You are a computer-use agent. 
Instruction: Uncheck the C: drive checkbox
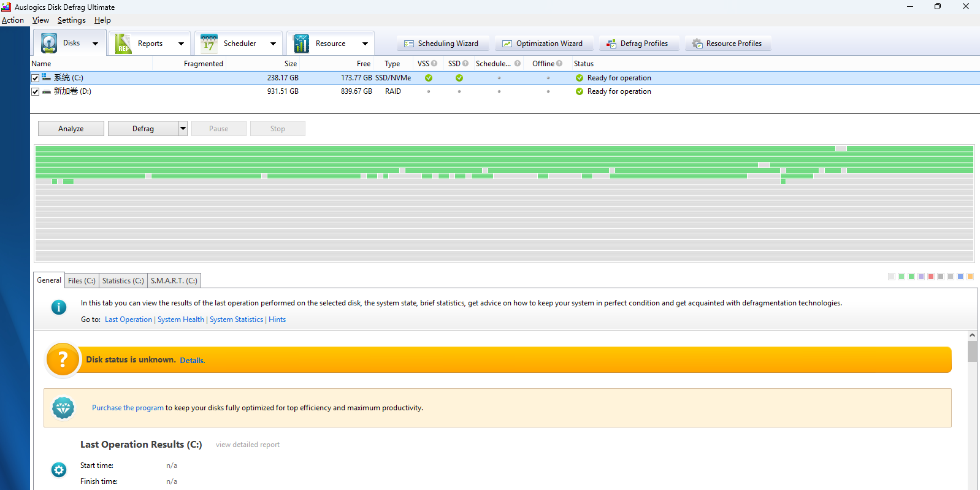[36, 78]
